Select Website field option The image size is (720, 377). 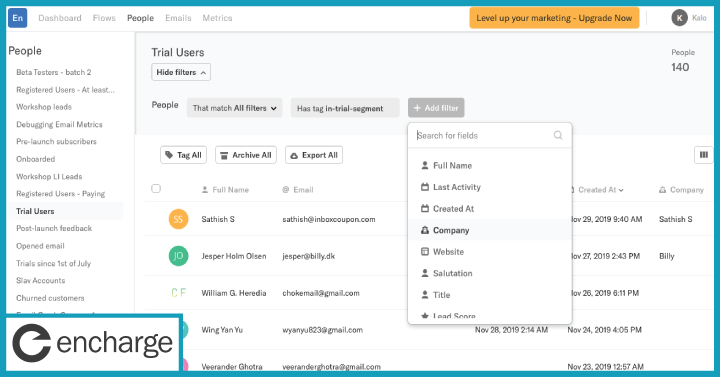[x=489, y=252]
